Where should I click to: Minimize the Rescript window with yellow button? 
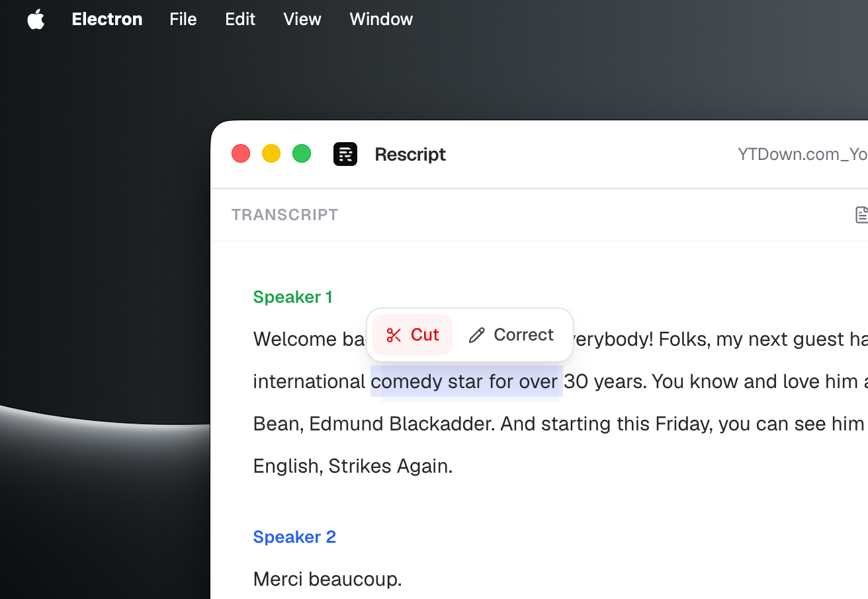coord(271,153)
